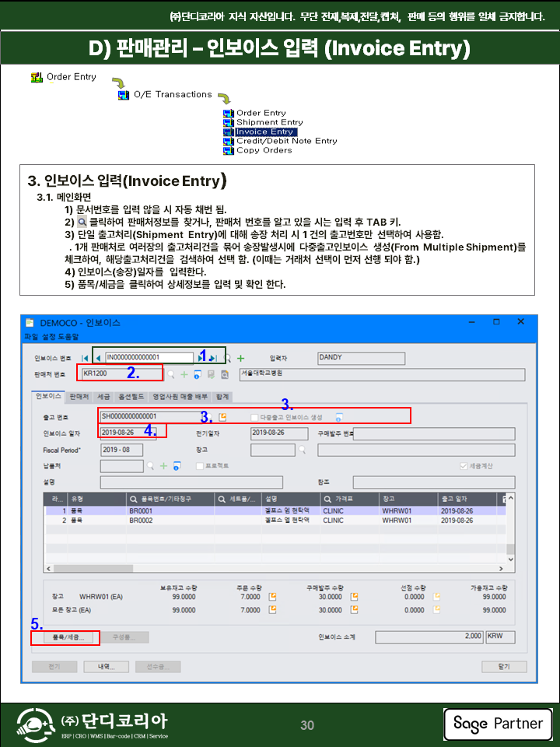Click the 구매발주 번호 field
The image size is (560, 747).
click(434, 433)
